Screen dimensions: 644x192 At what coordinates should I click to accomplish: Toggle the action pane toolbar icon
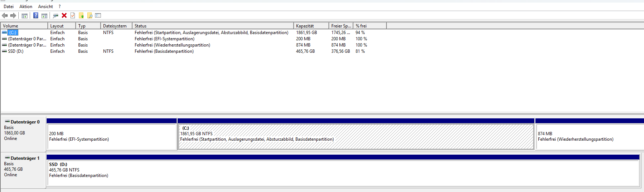pos(44,15)
